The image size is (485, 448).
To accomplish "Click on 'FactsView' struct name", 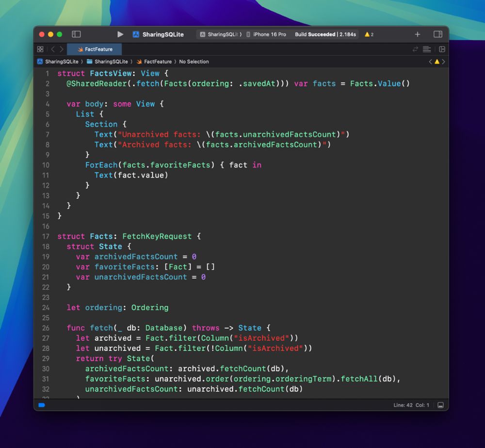I will (x=111, y=73).
